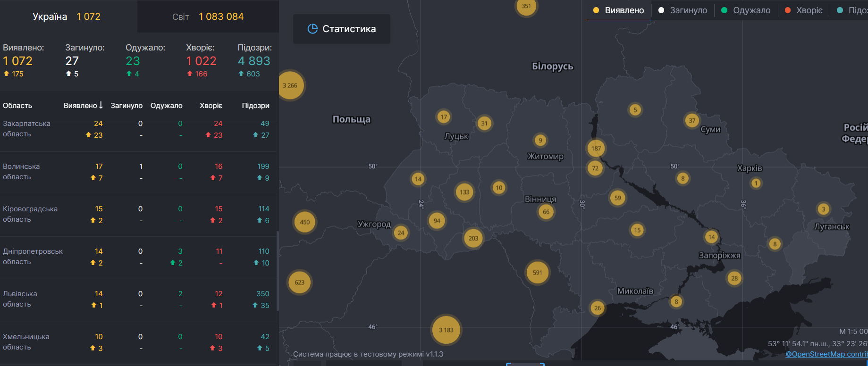Click the 133 map cluster marker

464,192
